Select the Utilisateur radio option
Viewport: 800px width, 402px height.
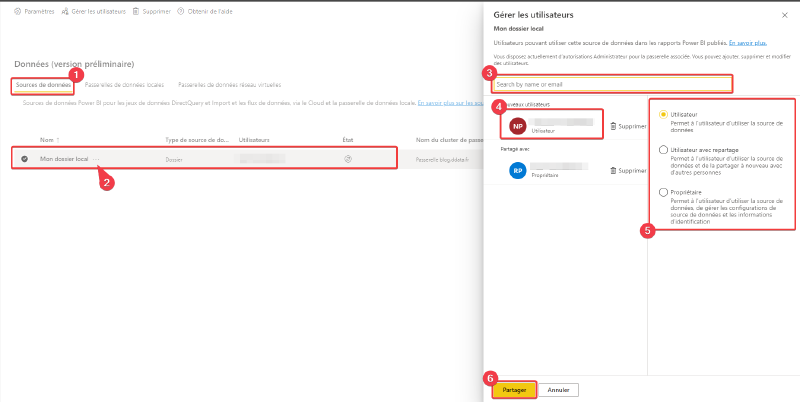pyautogui.click(x=663, y=115)
